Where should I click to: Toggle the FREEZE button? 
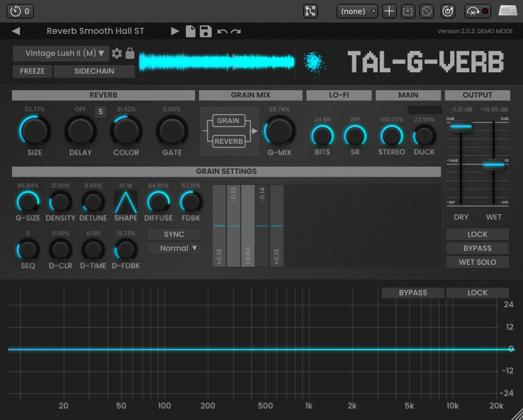tap(33, 71)
